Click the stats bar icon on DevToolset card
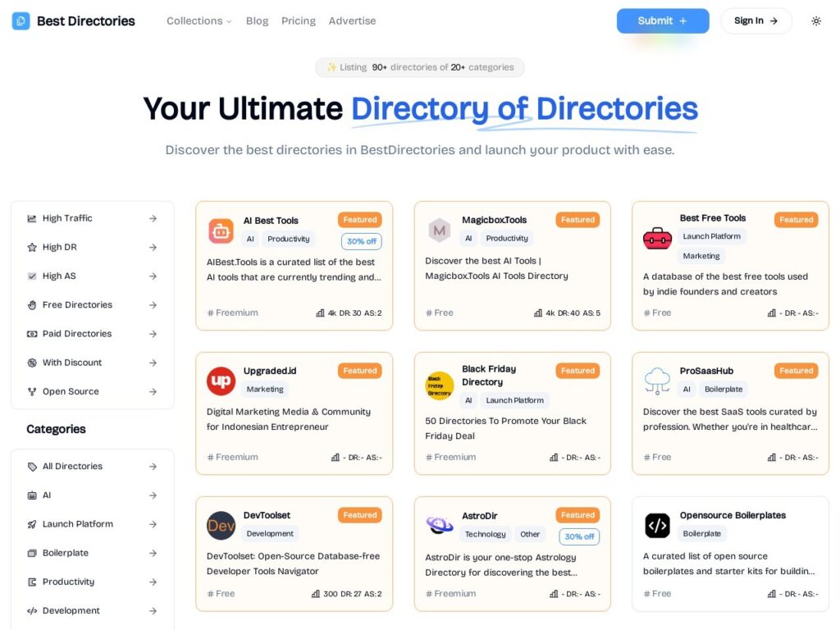The height and width of the screenshot is (630, 840). (x=316, y=594)
